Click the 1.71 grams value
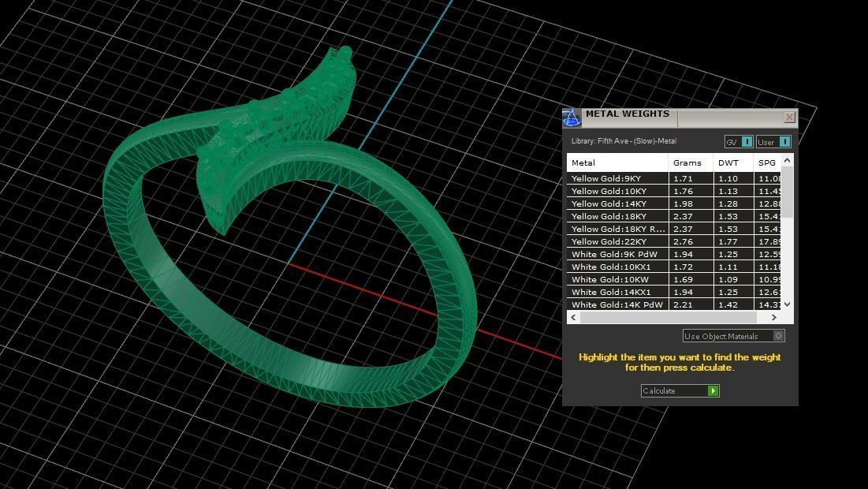Image resolution: width=868 pixels, height=489 pixels. 683,178
